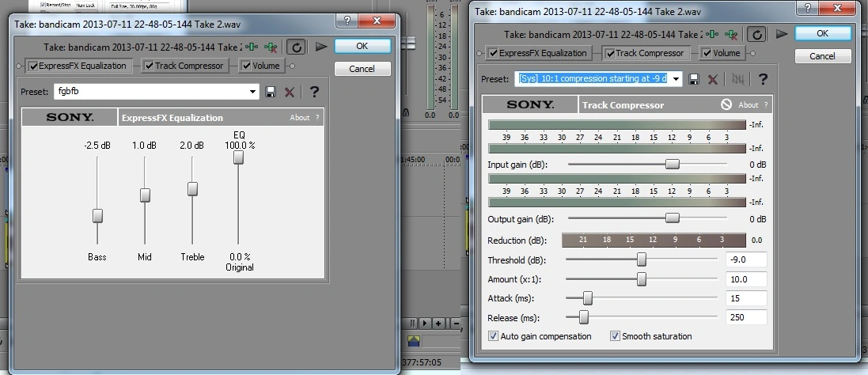Click OK in the Track Compressor dialog

(x=822, y=33)
